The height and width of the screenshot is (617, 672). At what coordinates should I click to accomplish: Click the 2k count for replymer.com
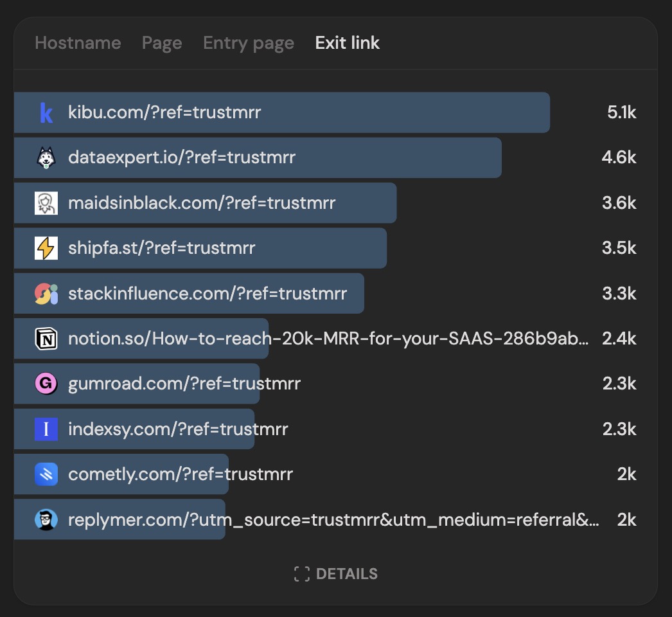coord(626,520)
